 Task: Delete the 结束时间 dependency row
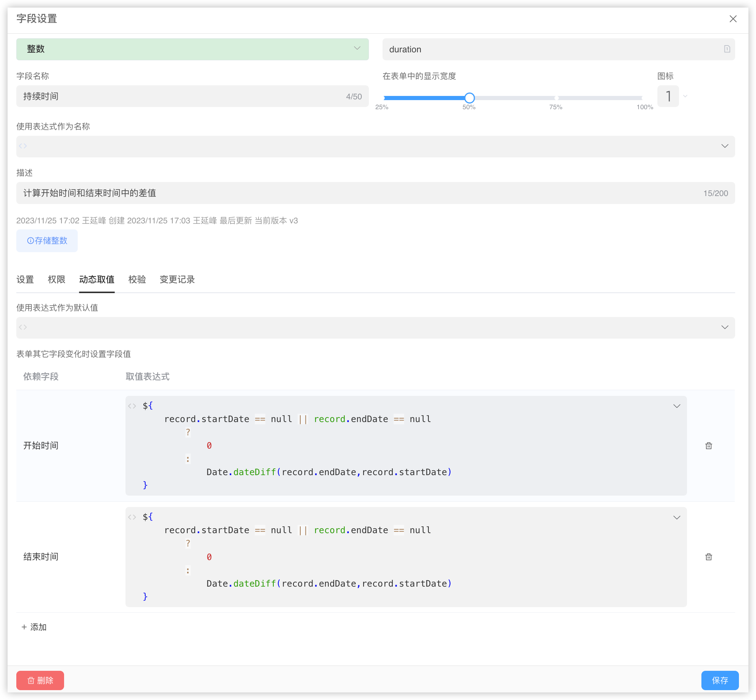pyautogui.click(x=708, y=557)
